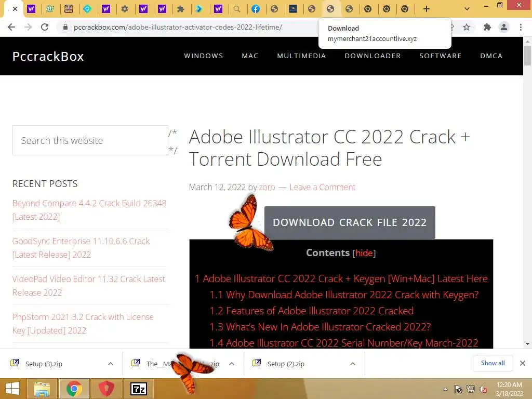Click the page scrollbar down arrow
The image size is (532, 399).
[527, 344]
